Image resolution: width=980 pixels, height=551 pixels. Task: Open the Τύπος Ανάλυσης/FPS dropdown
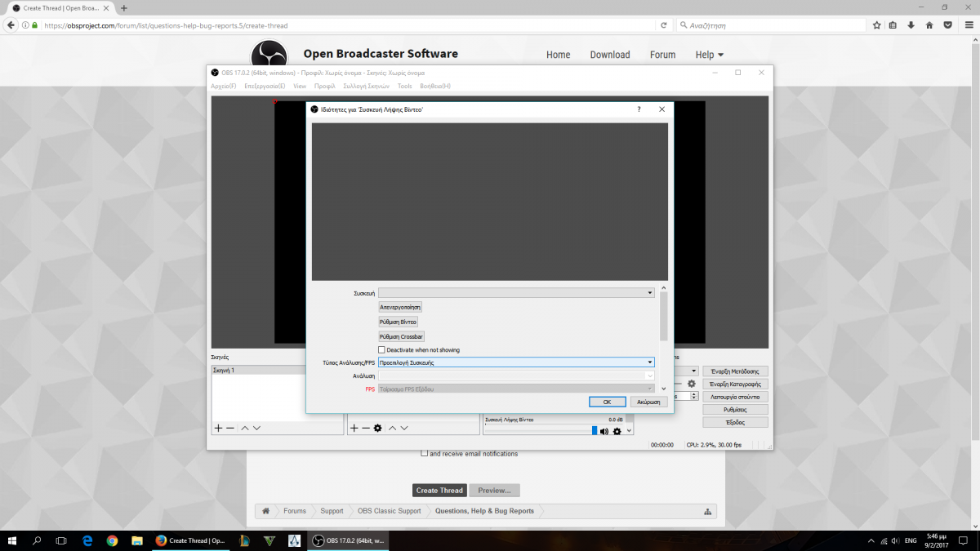(516, 362)
